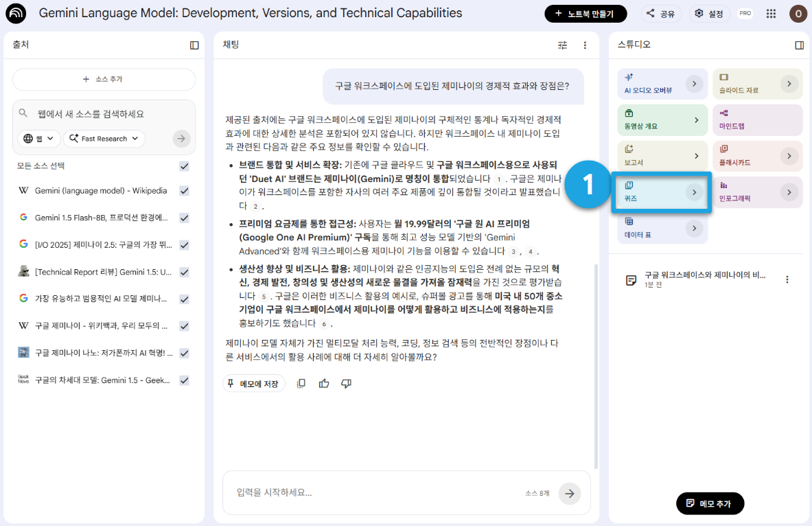Submit the web source search arrow
Image resolution: width=812 pixels, height=526 pixels.
(181, 138)
